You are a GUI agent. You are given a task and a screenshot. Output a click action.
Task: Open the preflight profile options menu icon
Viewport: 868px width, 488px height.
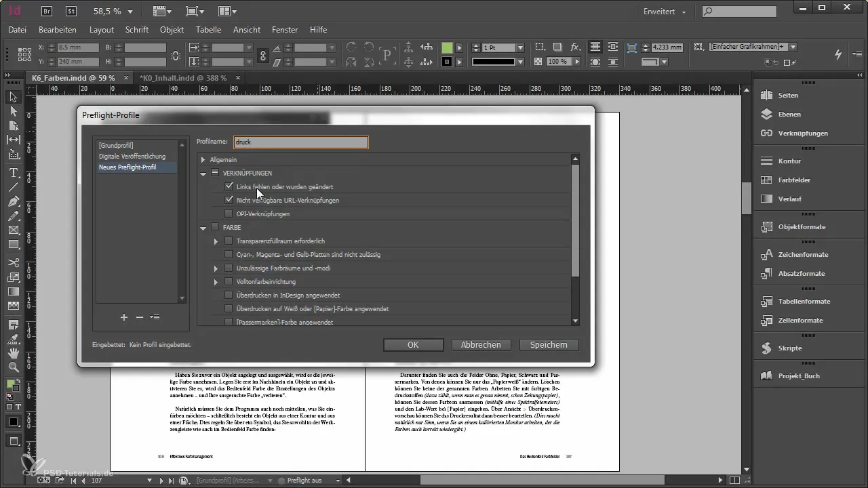(155, 317)
